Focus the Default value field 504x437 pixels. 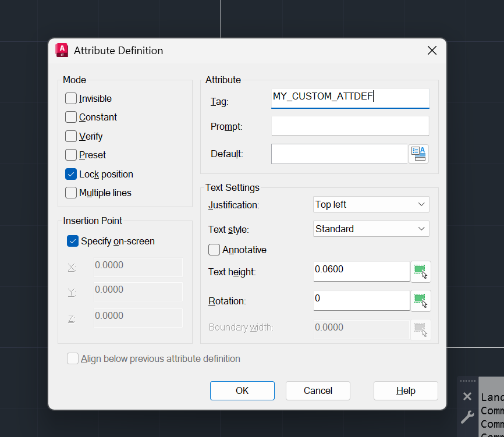tap(339, 154)
